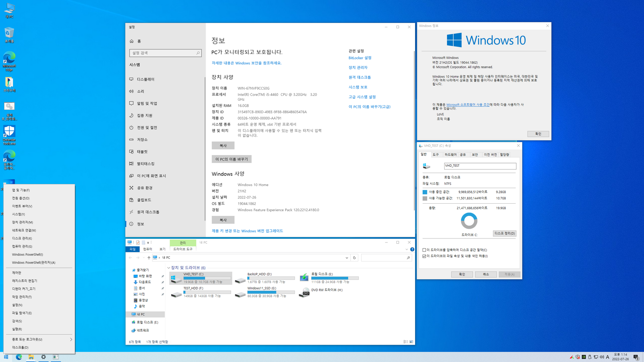Open the notification center icon
644x362 pixels.
636,357
